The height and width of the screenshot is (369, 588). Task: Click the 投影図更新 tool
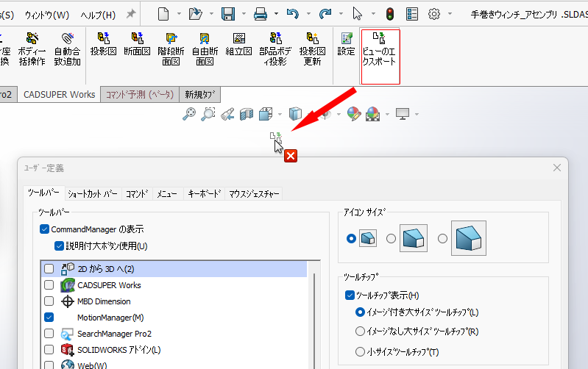312,49
